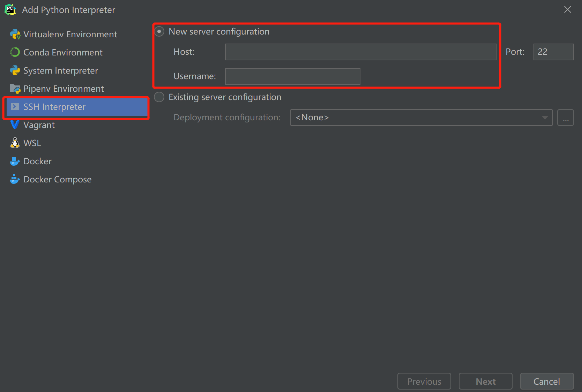Click the System Interpreter python icon
Screen dimensions: 582x392
(x=15, y=70)
